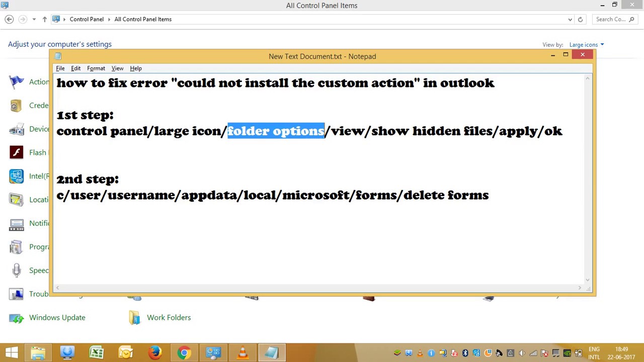Click the Action Center flag tray icon
Screen dimensions: 644x362
click(544, 353)
